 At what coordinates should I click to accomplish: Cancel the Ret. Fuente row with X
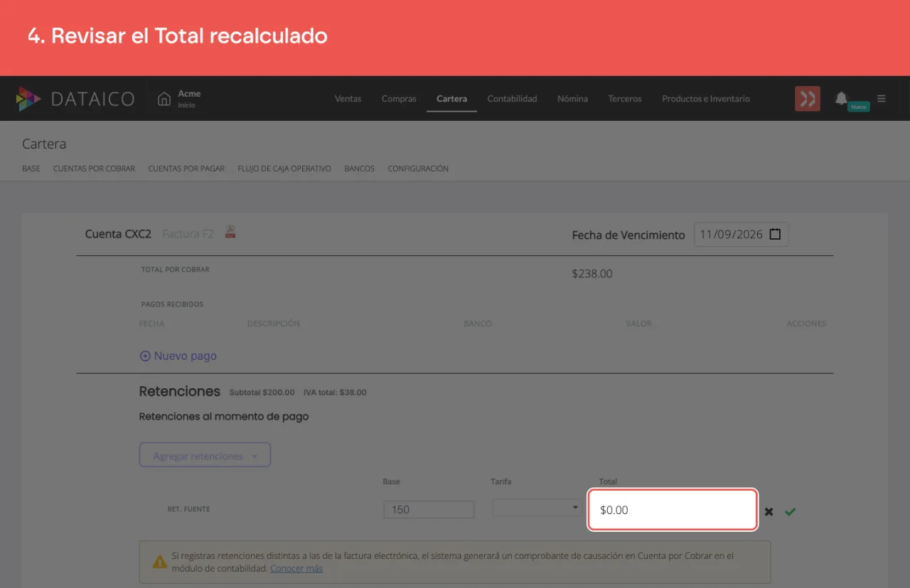tap(769, 511)
